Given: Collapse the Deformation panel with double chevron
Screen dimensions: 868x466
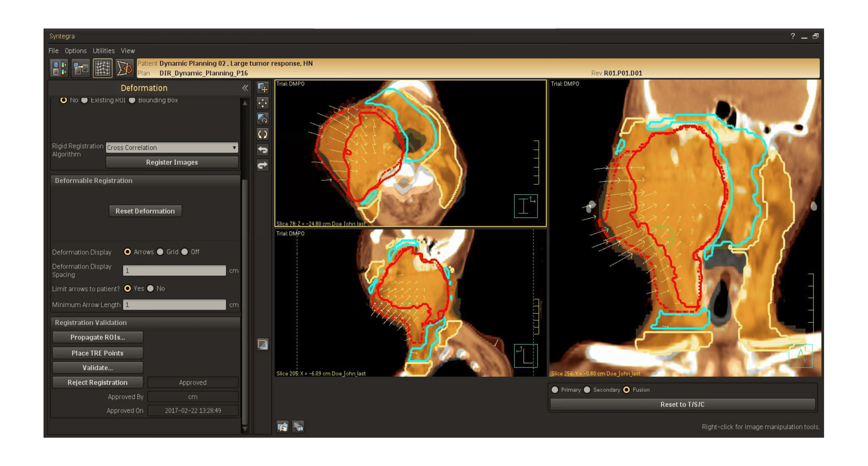Looking at the screenshot, I should pos(245,88).
